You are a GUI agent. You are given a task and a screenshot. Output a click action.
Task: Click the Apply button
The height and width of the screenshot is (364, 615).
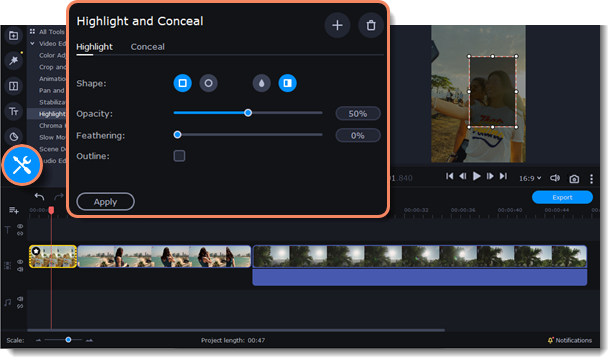(106, 202)
